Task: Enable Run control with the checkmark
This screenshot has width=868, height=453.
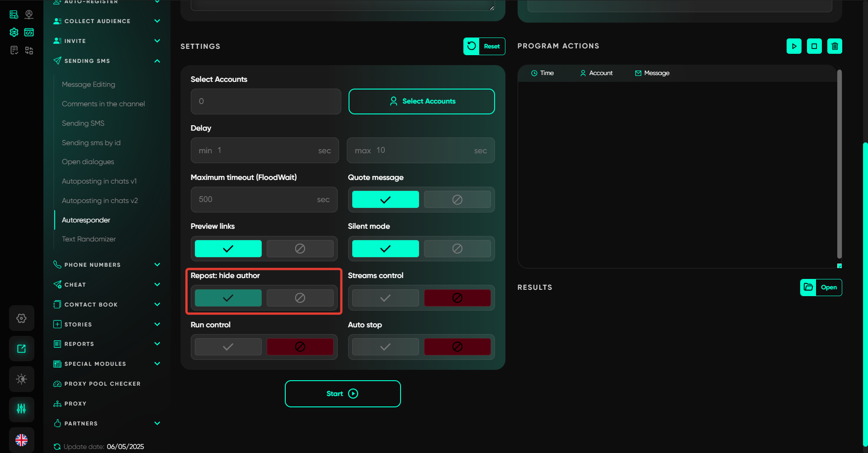Action: (228, 347)
